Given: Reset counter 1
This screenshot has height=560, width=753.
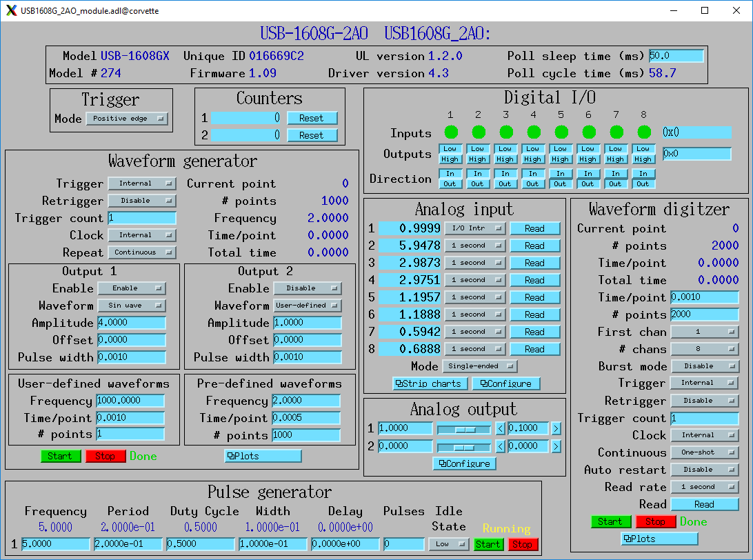Looking at the screenshot, I should pos(312,118).
